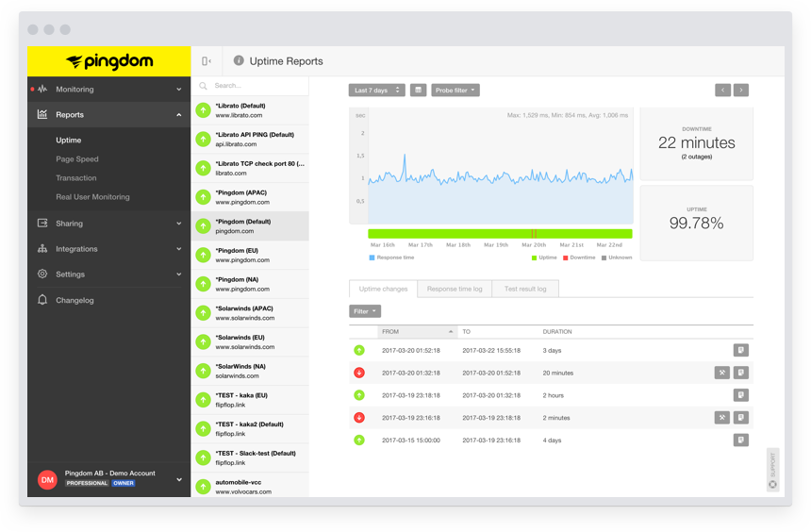Open the Support side tab
The width and height of the screenshot is (811, 532).
[x=772, y=470]
